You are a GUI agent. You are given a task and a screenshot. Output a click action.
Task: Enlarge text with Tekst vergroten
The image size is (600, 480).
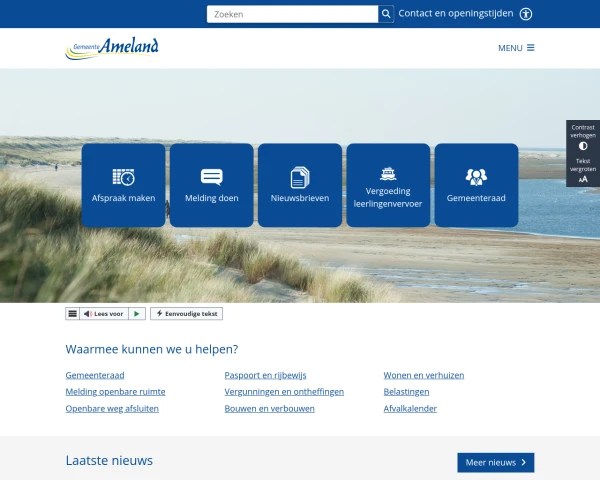(583, 170)
